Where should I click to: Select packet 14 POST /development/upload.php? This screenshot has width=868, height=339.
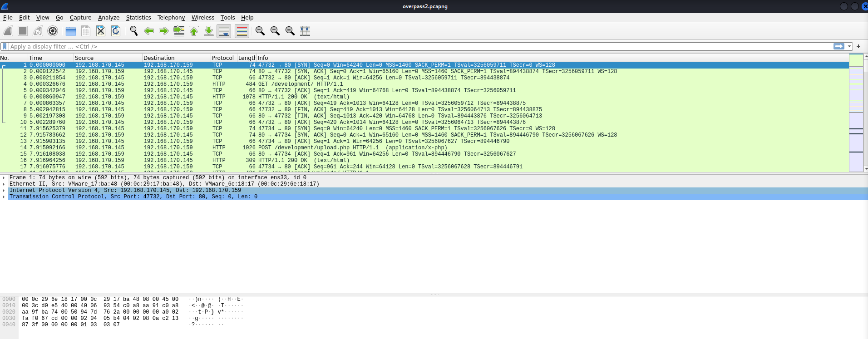click(424, 147)
